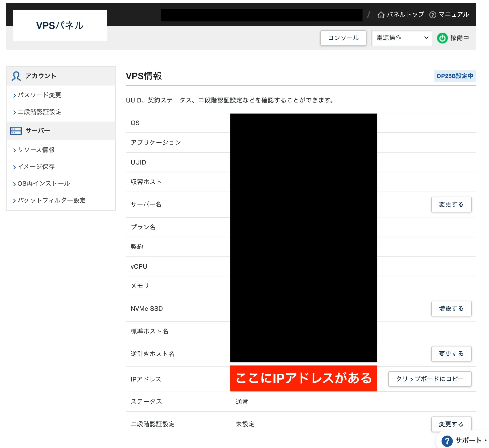Click the 逆引きホスト名 変更する button

(x=451, y=353)
